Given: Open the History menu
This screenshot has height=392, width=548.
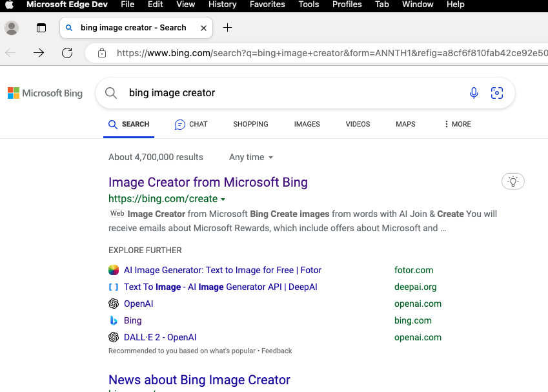Looking at the screenshot, I should 223,5.
